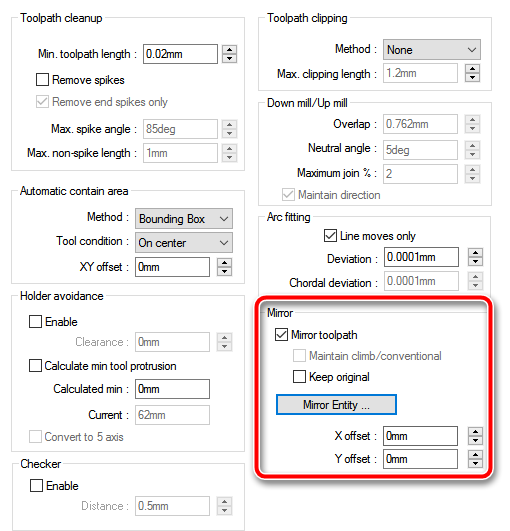Screen dimensions: 510x531
Task: Click the Calculated min input field
Action: click(x=172, y=389)
